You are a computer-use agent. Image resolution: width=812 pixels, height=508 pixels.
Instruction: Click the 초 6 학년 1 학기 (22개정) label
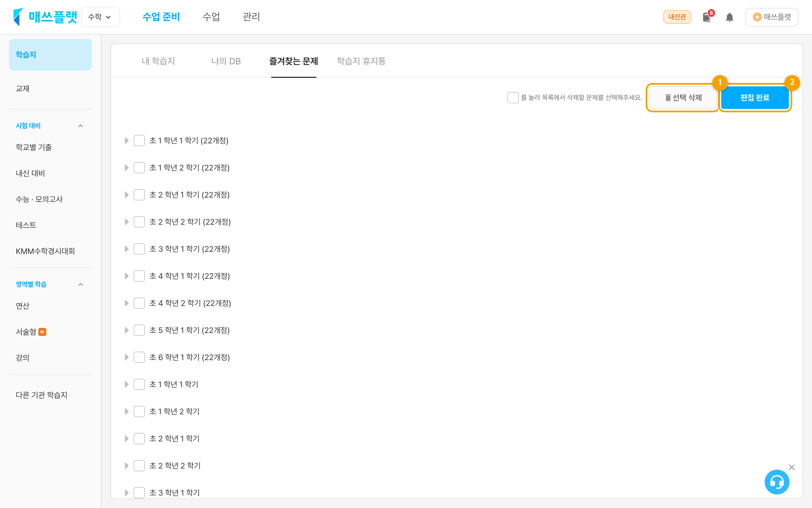click(x=189, y=358)
